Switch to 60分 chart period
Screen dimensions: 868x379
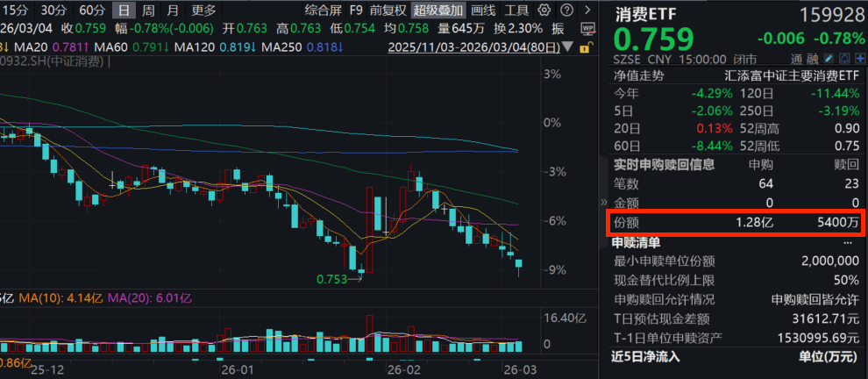coord(90,11)
